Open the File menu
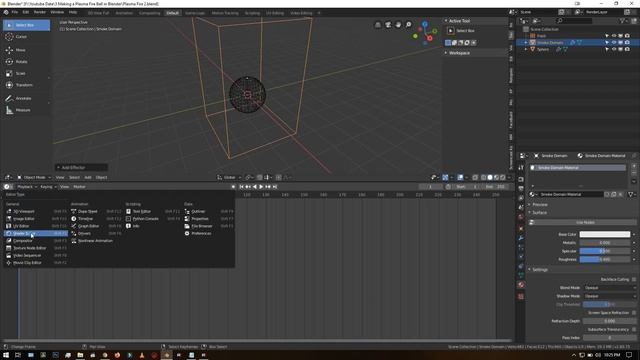Viewport: 640px width, 360px height. pyautogui.click(x=15, y=12)
